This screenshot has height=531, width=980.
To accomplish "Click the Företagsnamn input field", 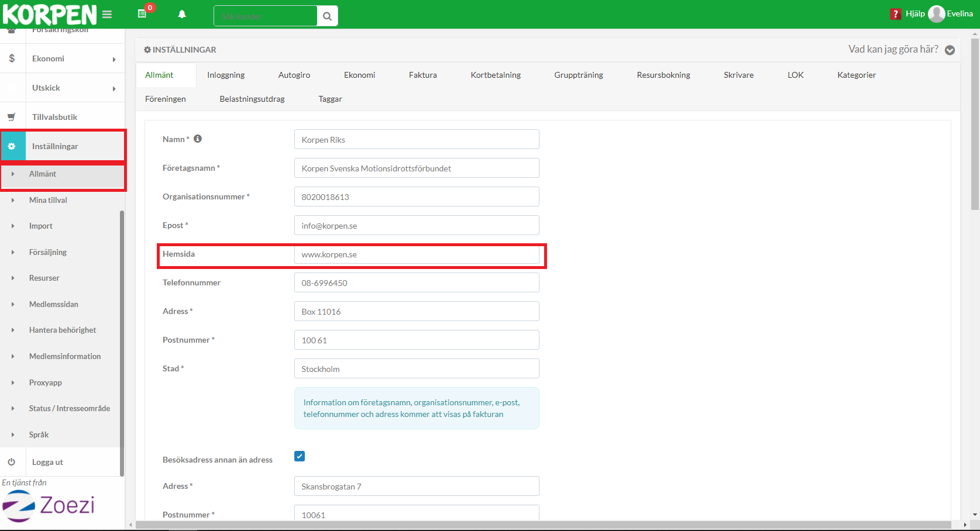I will [417, 168].
